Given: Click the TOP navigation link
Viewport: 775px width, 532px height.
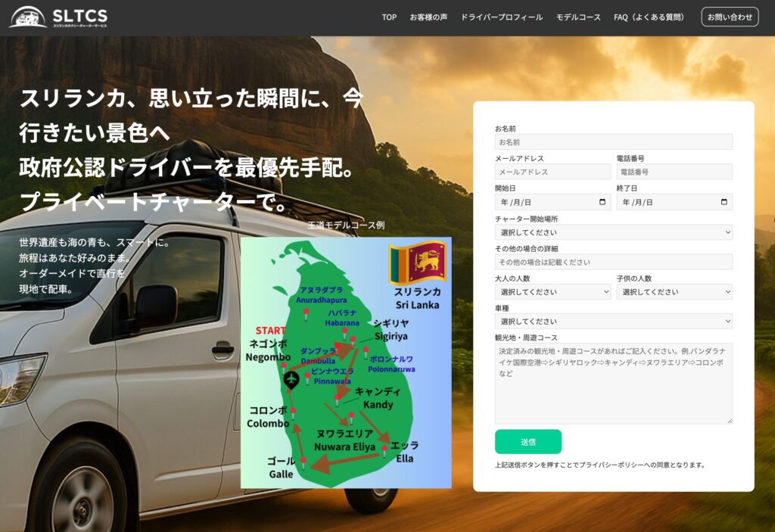Looking at the screenshot, I should 388,17.
